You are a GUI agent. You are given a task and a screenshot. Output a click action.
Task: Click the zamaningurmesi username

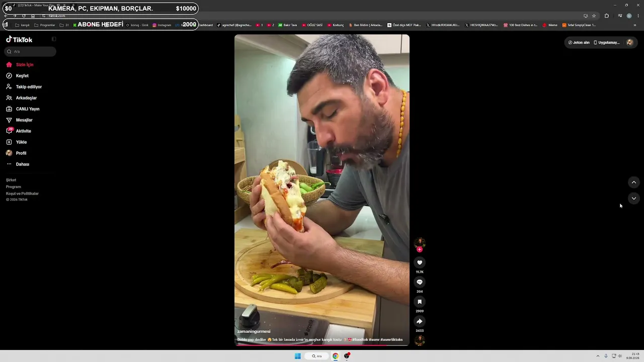click(254, 331)
